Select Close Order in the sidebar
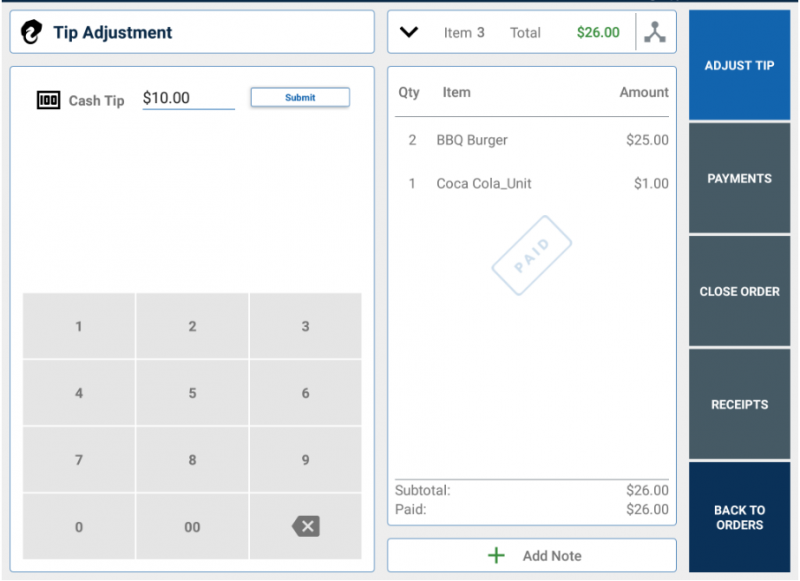The image size is (800, 581). (x=739, y=291)
